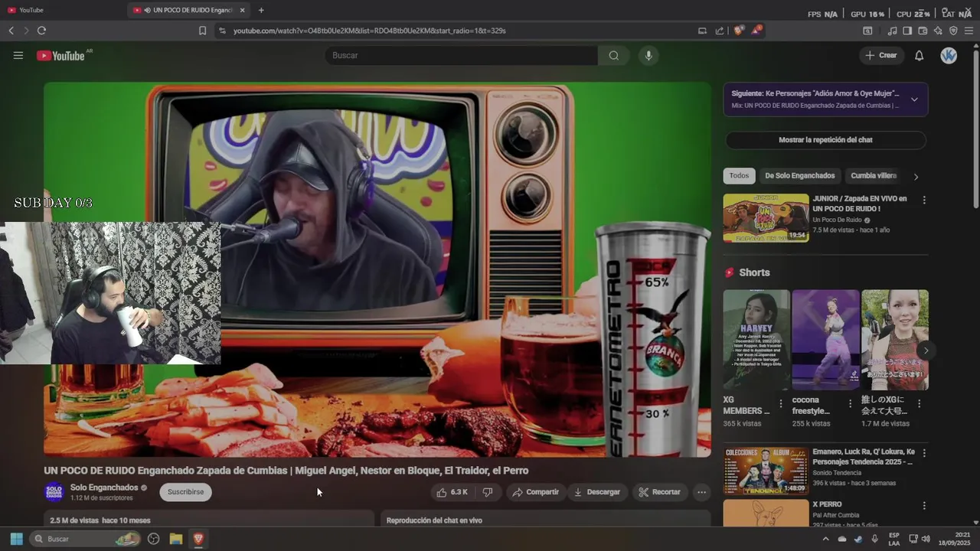Open the account avatar menu
Screen dimensions: 980x551
coord(949,55)
